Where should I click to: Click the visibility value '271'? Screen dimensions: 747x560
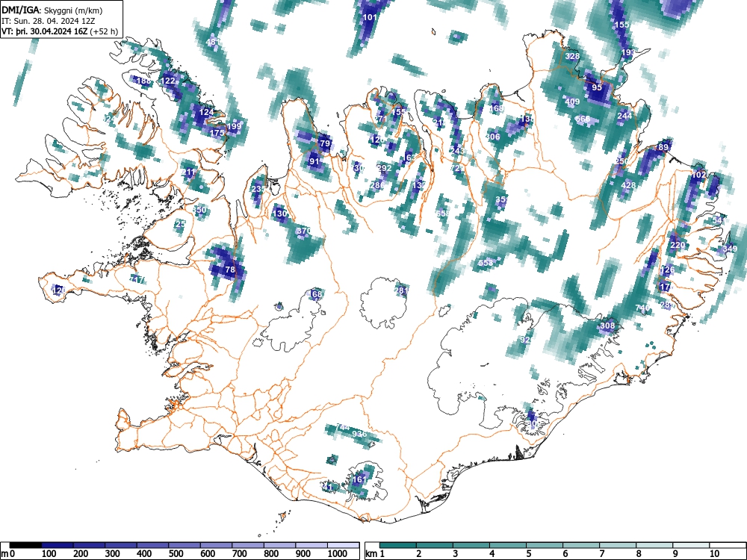pos(381,119)
